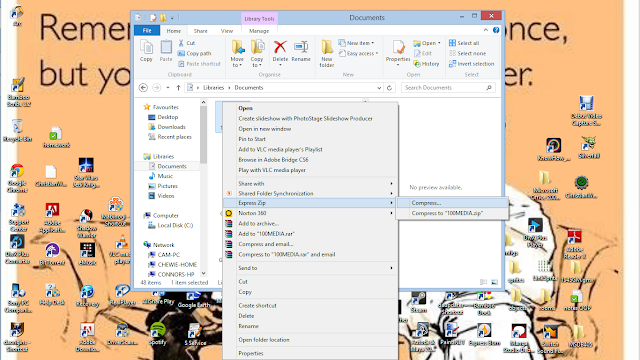
Task: Collapse the ribbon with chevron arrow
Action: pos(486,30)
